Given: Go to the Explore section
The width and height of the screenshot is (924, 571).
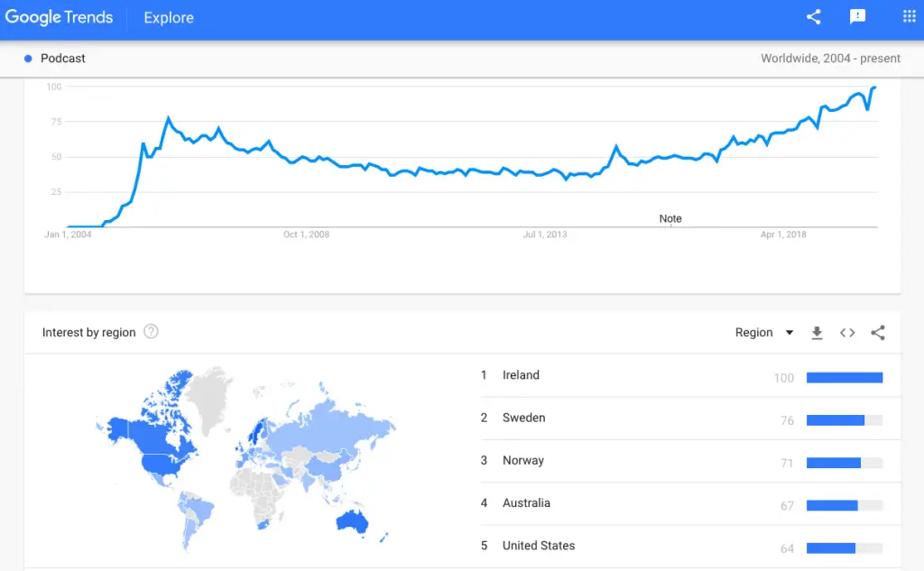Looking at the screenshot, I should coord(169,18).
